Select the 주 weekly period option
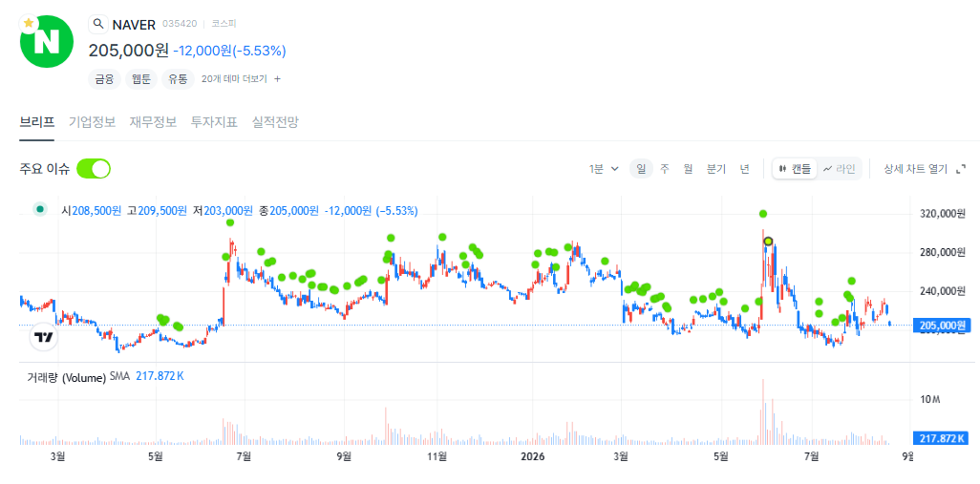 pyautogui.click(x=665, y=169)
